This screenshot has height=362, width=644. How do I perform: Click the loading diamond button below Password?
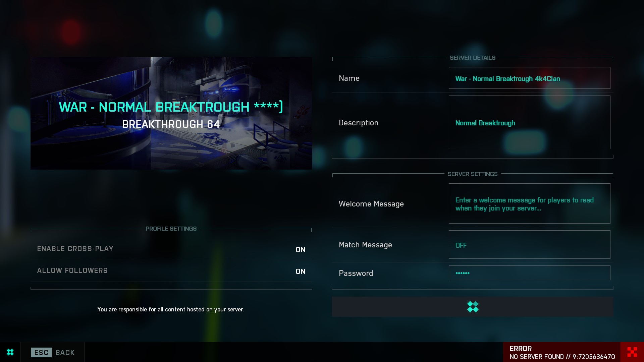[x=473, y=307]
